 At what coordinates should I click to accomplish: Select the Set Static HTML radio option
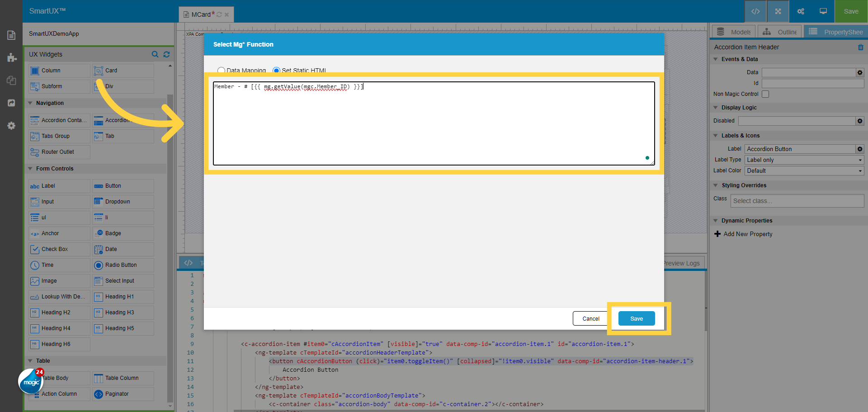coord(276,71)
